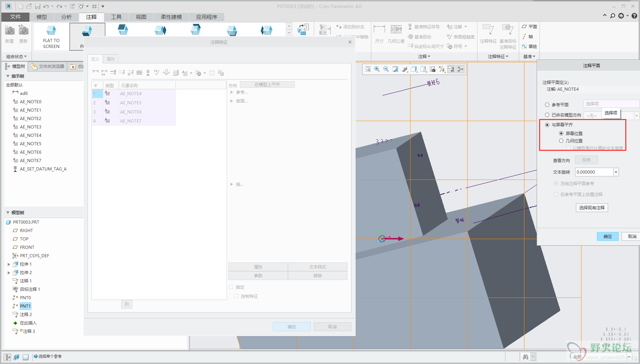Select the 参考平面 radio button

[x=547, y=105]
